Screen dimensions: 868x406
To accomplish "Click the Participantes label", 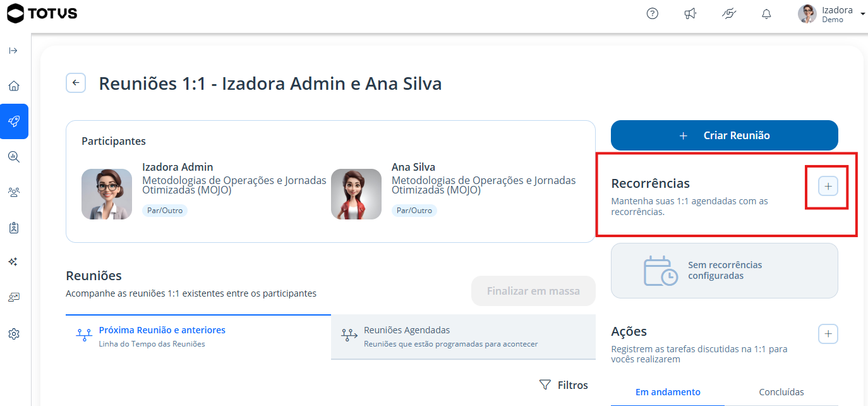I will tap(114, 141).
